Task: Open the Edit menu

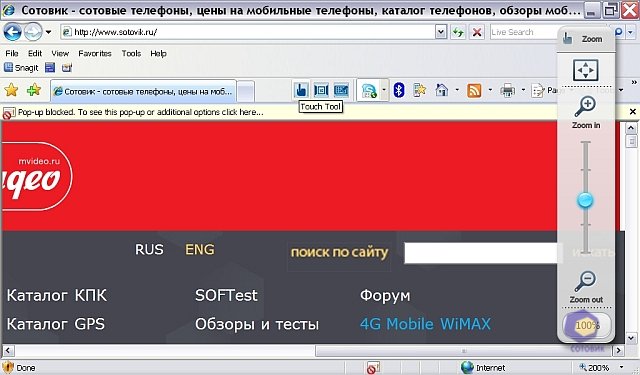Action: tap(35, 53)
